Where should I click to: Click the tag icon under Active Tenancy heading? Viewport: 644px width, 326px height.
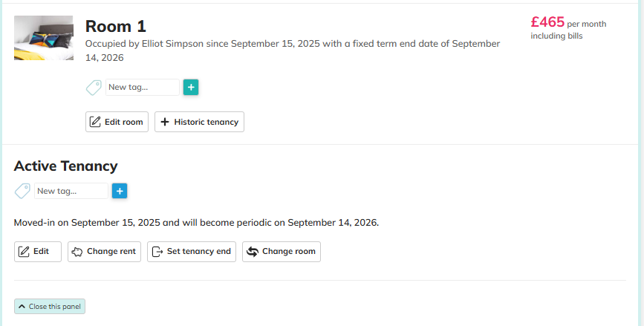[x=22, y=192]
